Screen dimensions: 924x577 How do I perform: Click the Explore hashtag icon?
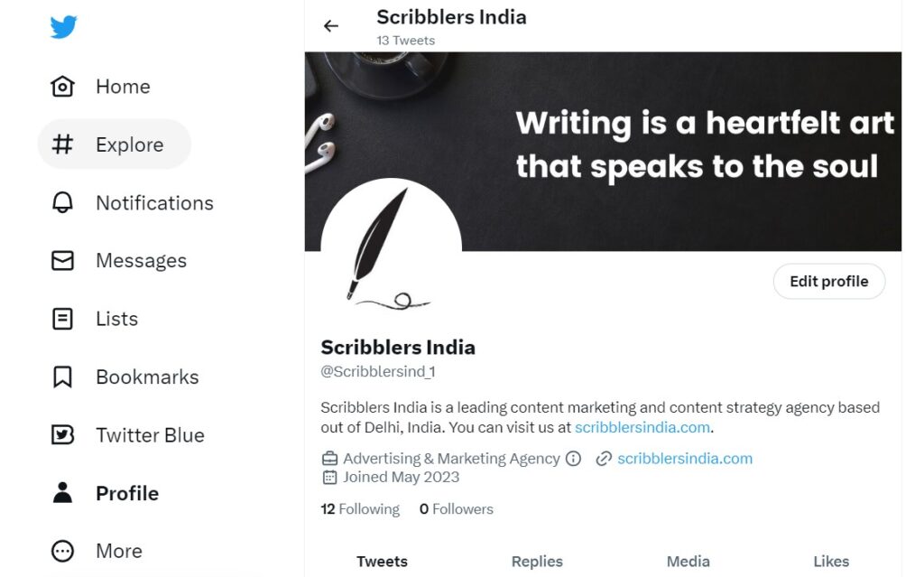pos(62,144)
